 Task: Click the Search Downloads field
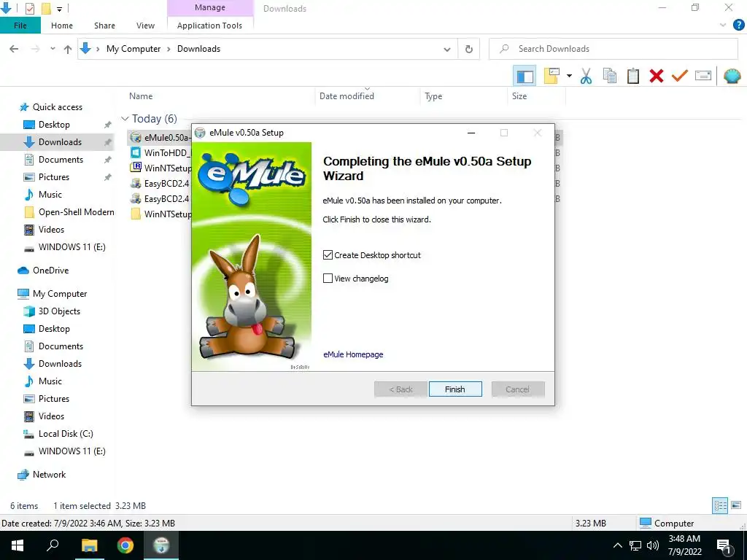point(613,49)
